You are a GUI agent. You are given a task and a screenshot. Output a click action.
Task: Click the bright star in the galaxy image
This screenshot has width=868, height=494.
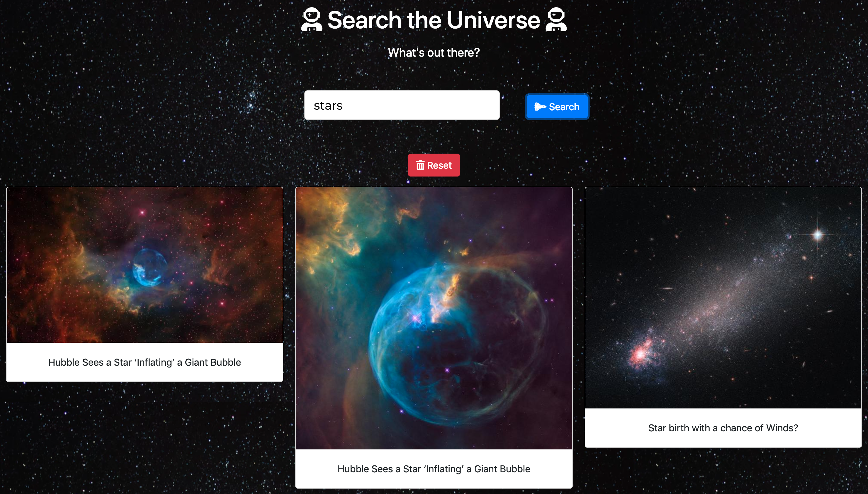point(817,234)
